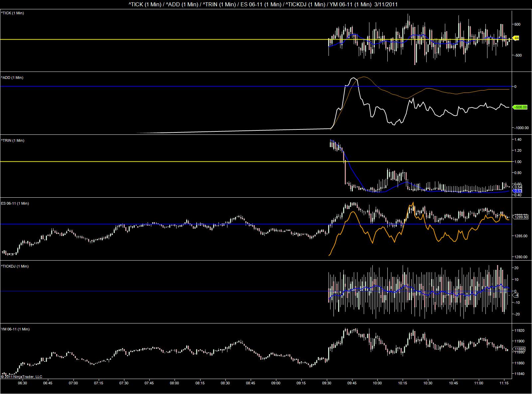Viewport: 532px width, 394px height.
Task: Select the ES 06-11 (1 Min) panel label
Action: [15, 203]
